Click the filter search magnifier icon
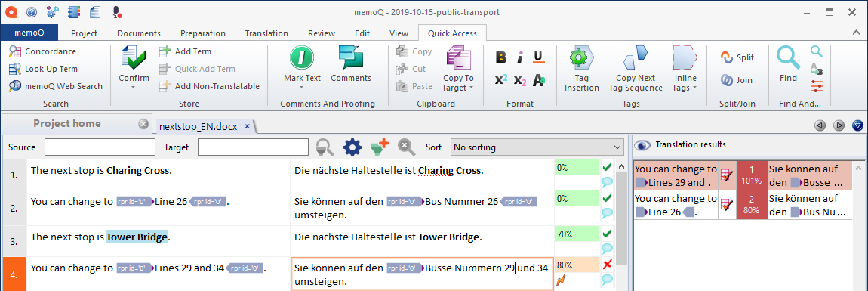The image size is (868, 291). pyautogui.click(x=325, y=147)
